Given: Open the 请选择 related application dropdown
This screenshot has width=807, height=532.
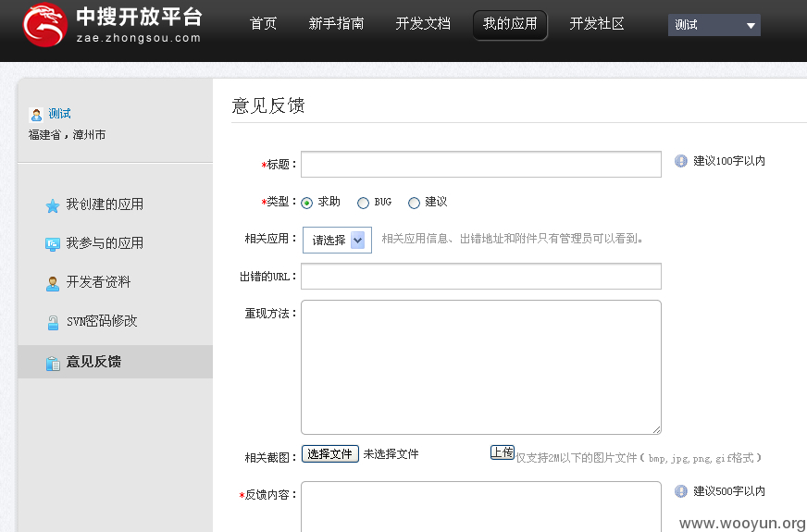Looking at the screenshot, I should (337, 240).
